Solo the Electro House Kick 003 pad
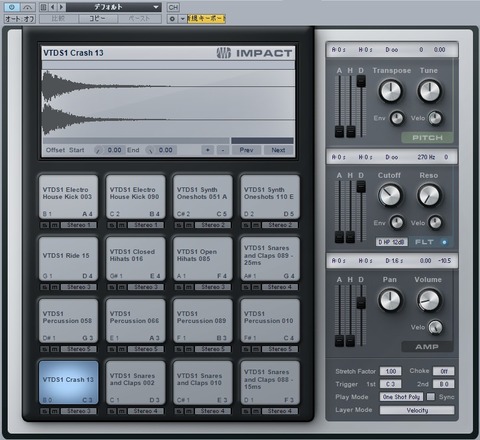This screenshot has width=480, height=440. (x=45, y=225)
